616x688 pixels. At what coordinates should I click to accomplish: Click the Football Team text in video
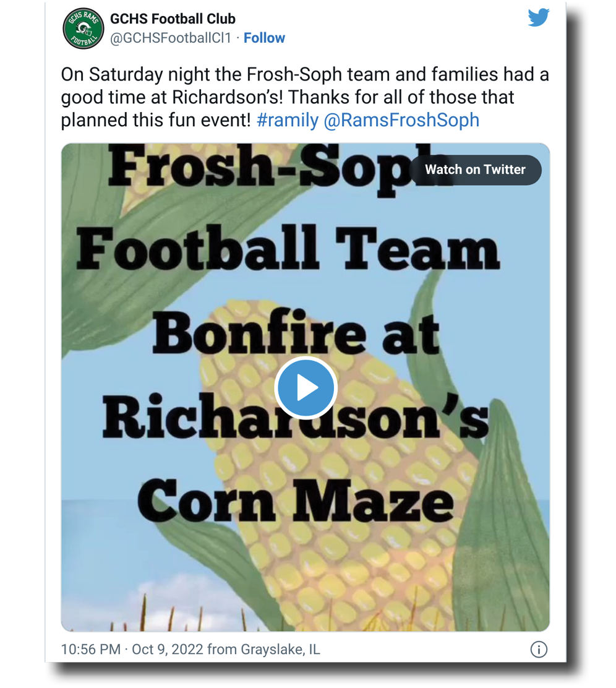point(288,251)
